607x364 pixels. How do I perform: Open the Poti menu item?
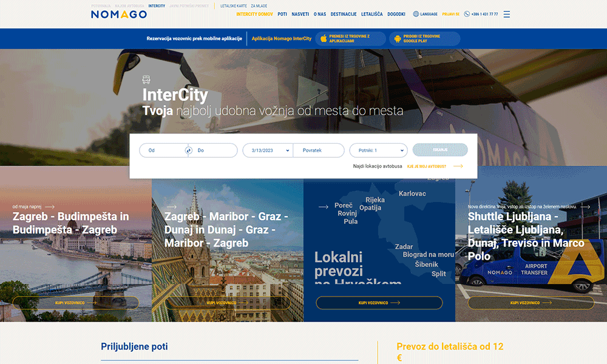click(282, 15)
